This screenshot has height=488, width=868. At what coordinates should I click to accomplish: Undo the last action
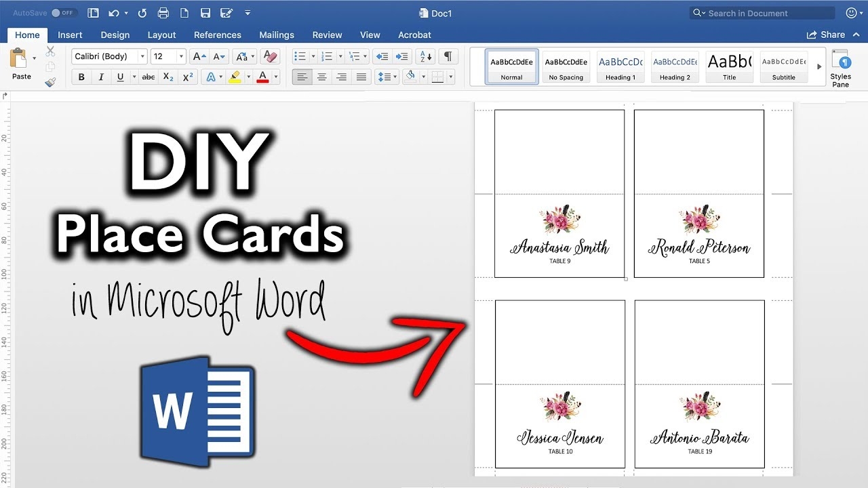[113, 13]
